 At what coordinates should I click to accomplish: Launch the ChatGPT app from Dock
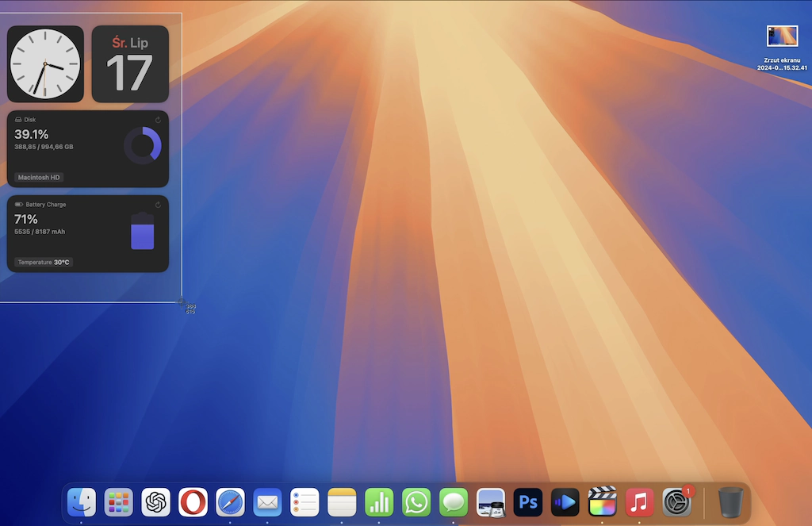click(x=156, y=502)
